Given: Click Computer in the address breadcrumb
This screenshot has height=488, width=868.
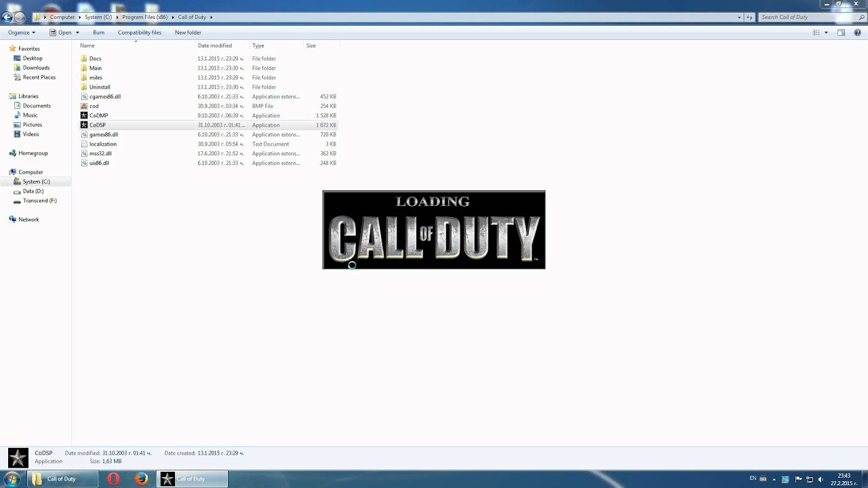Looking at the screenshot, I should [x=62, y=17].
